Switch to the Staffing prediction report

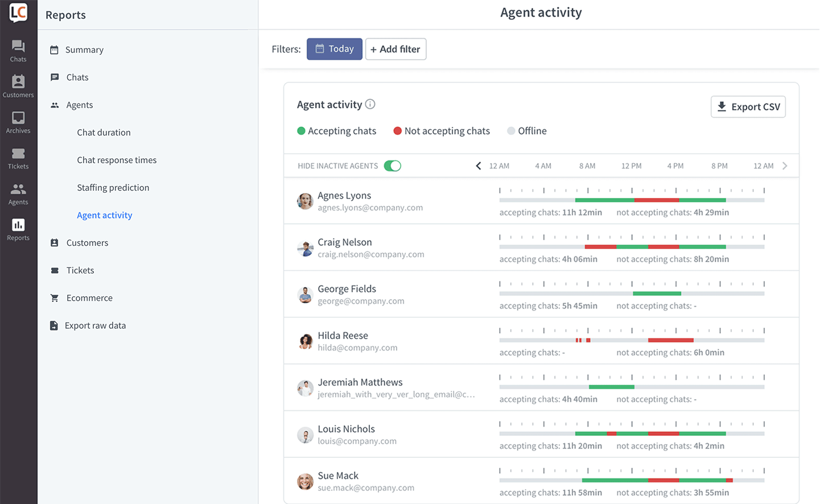(113, 187)
